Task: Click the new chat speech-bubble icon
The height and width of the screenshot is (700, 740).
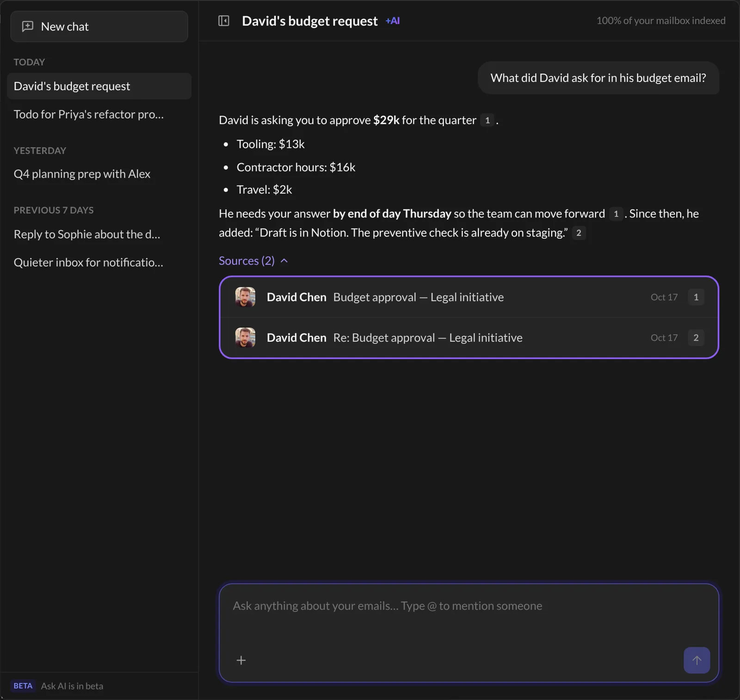Action: [x=28, y=26]
